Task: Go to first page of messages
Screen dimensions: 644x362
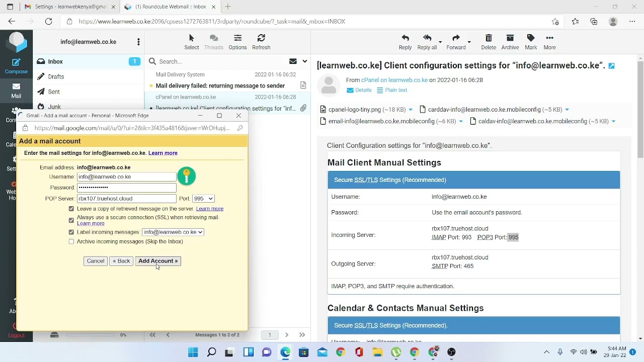Action: pos(152,335)
